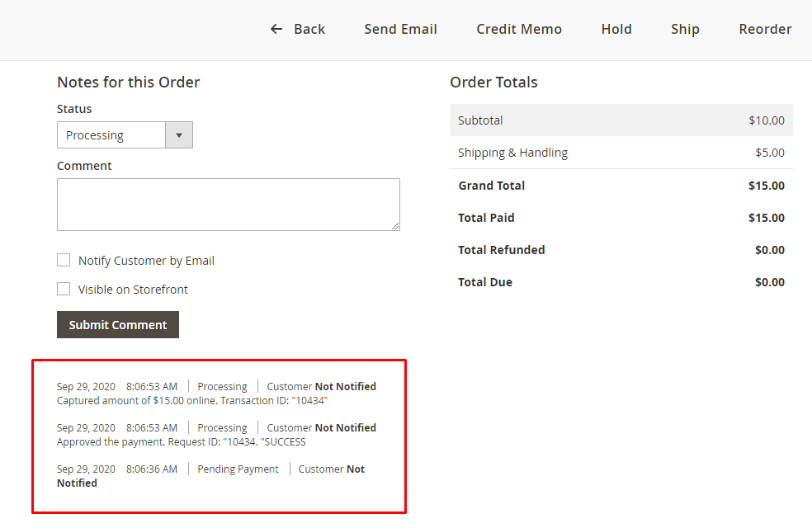Screen dimensions: 812x528
Task: Open the Send Email action
Action: coord(400,30)
